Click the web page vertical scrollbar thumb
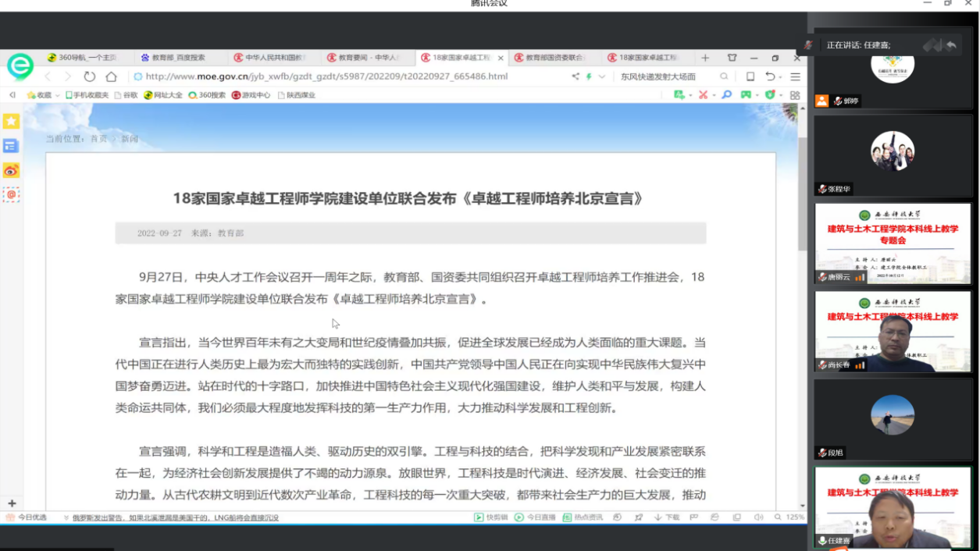The width and height of the screenshot is (980, 551). tap(802, 195)
